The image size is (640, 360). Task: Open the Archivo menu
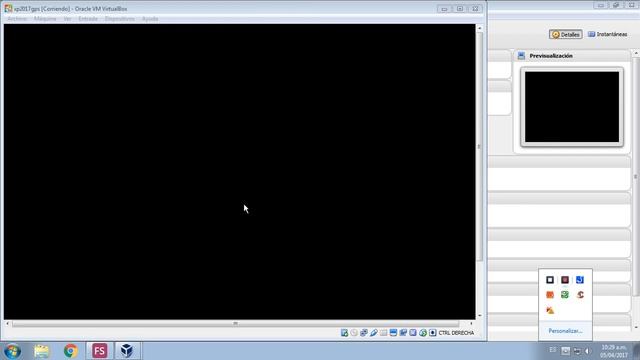[x=17, y=19]
